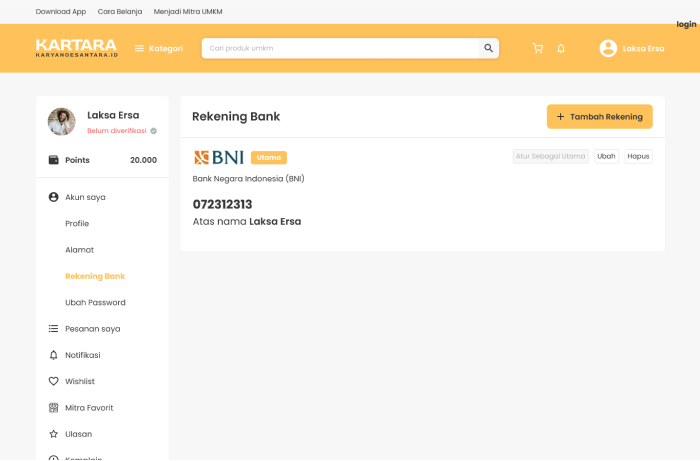Image resolution: width=700 pixels, height=461 pixels.
Task: Click Atur Sebagai Utama button
Action: click(550, 156)
